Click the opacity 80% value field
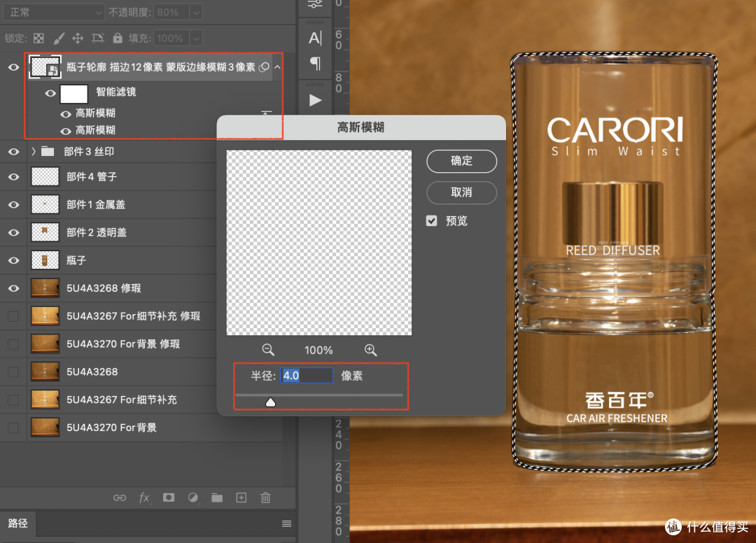756x543 pixels. click(x=171, y=12)
